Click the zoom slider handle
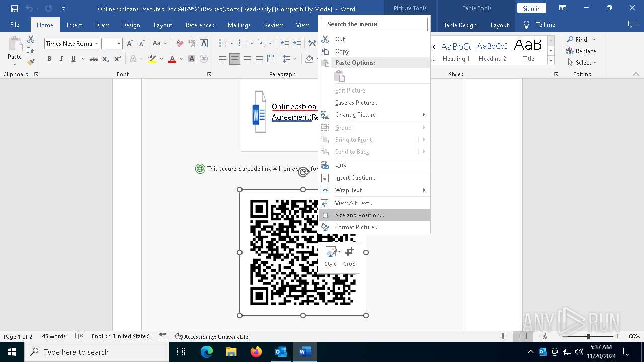 pyautogui.click(x=588, y=336)
